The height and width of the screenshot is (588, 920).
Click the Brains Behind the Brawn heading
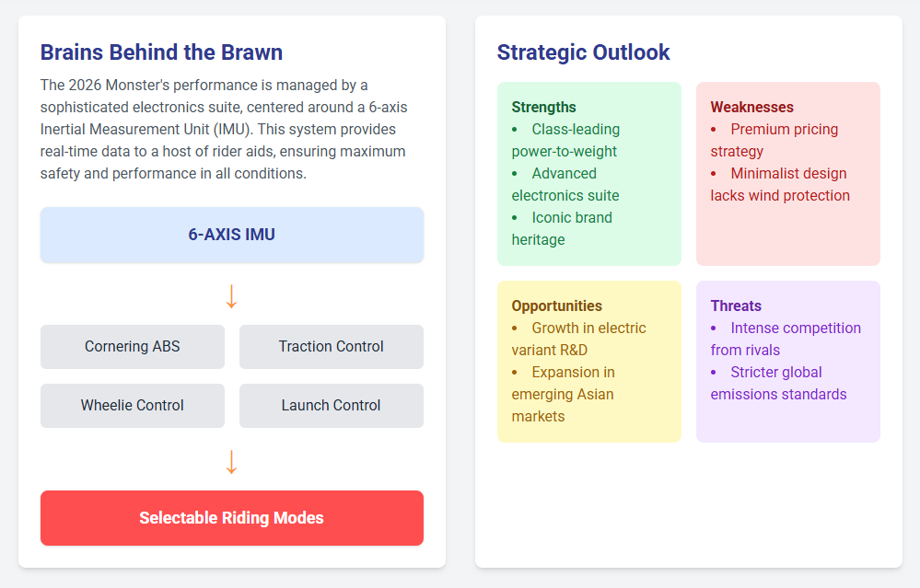coord(161,52)
